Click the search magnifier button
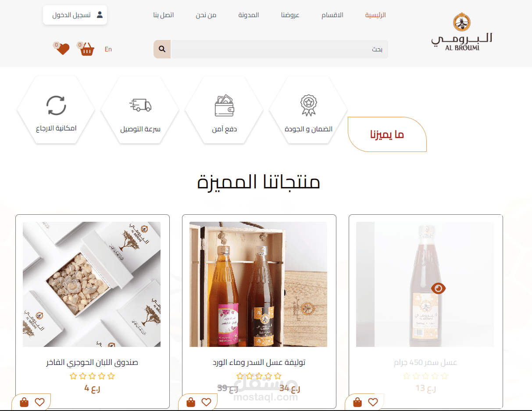The width and height of the screenshot is (532, 411). pyautogui.click(x=162, y=49)
